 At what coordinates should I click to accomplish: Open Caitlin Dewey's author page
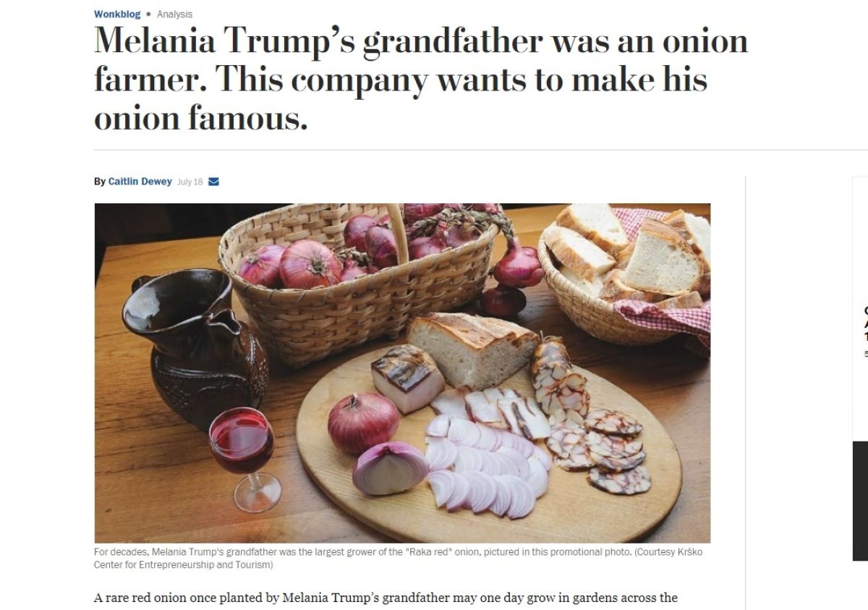click(x=140, y=182)
